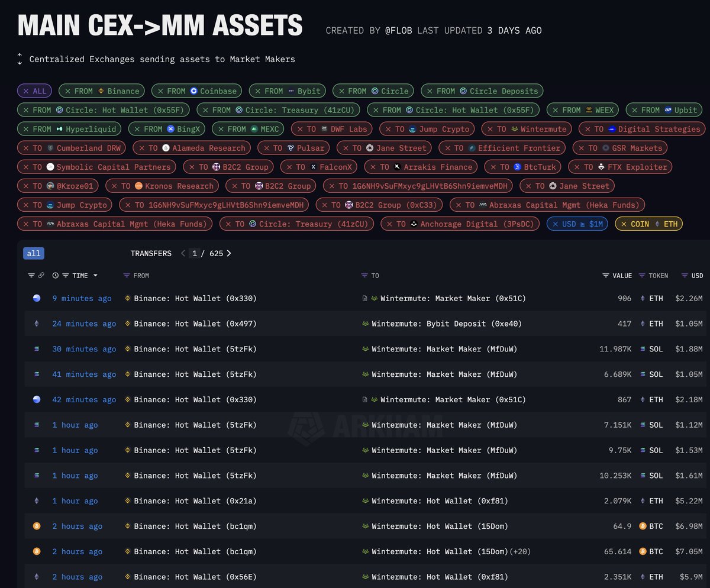Click the page number field showing 1
The height and width of the screenshot is (588, 710).
coord(194,253)
